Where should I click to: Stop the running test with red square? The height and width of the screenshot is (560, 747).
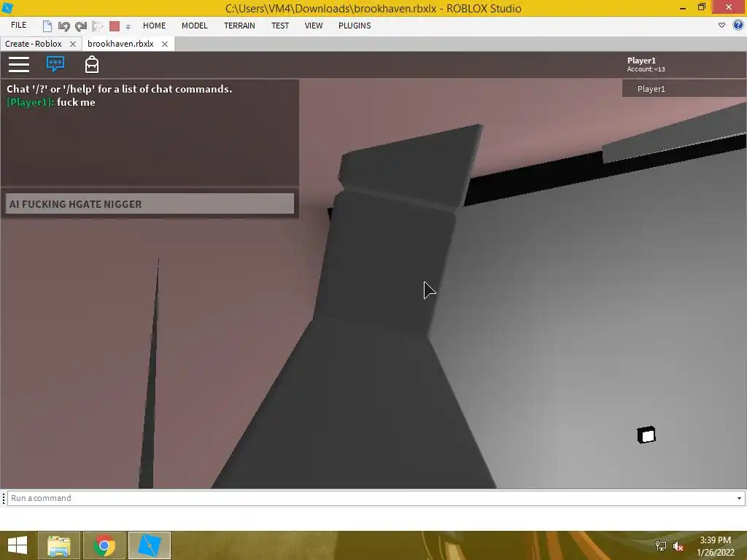[x=115, y=26]
